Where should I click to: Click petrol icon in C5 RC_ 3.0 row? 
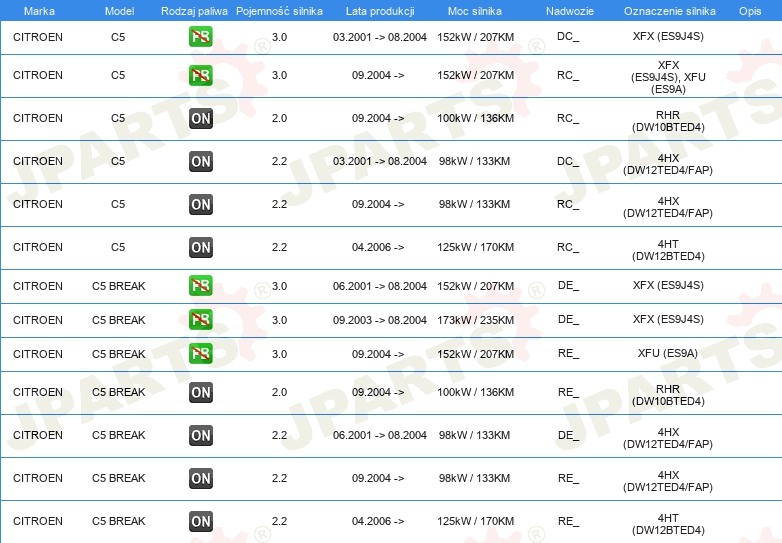(200, 75)
